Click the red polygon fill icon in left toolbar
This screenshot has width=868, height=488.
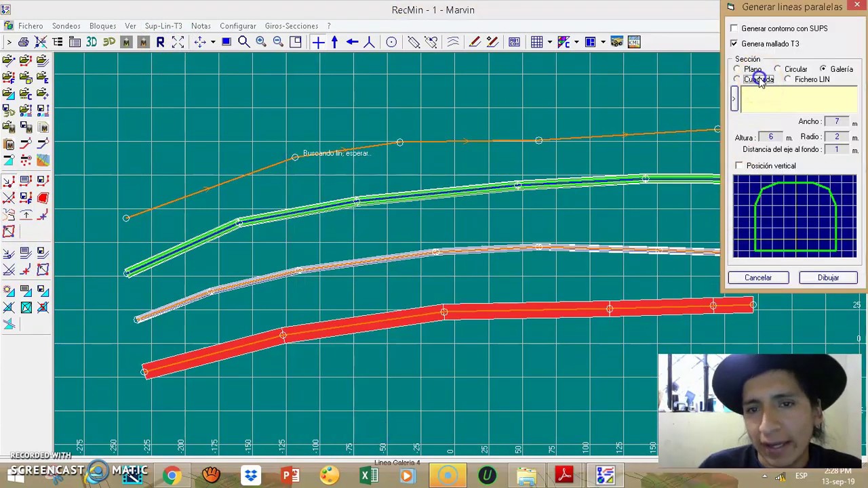[x=43, y=198]
